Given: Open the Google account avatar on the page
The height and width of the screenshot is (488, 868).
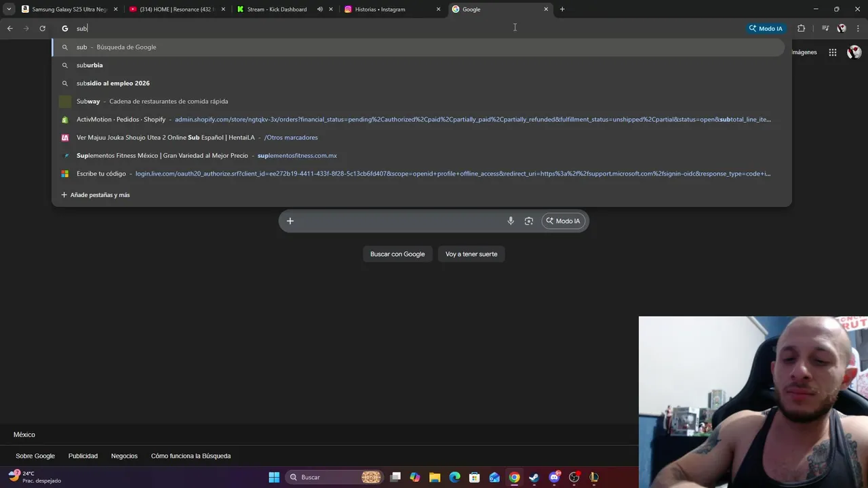Looking at the screenshot, I should click(x=854, y=52).
